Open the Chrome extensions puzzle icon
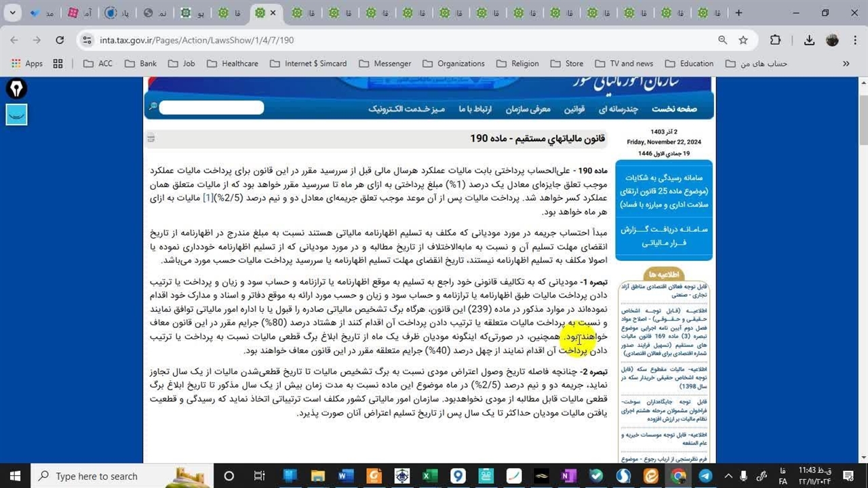868x488 pixels. click(x=775, y=40)
